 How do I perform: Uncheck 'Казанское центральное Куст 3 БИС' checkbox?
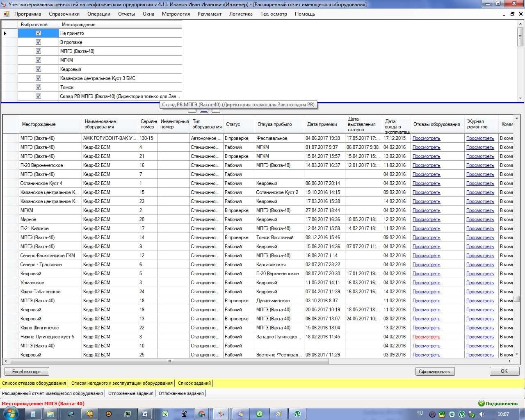(38, 78)
